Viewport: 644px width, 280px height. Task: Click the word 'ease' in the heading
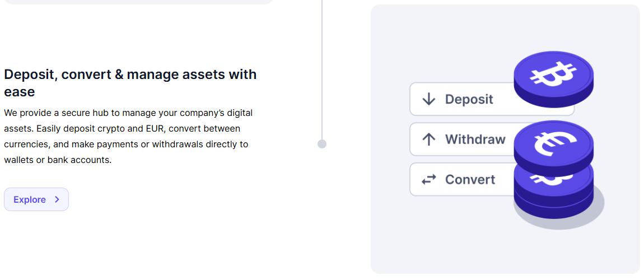click(20, 92)
